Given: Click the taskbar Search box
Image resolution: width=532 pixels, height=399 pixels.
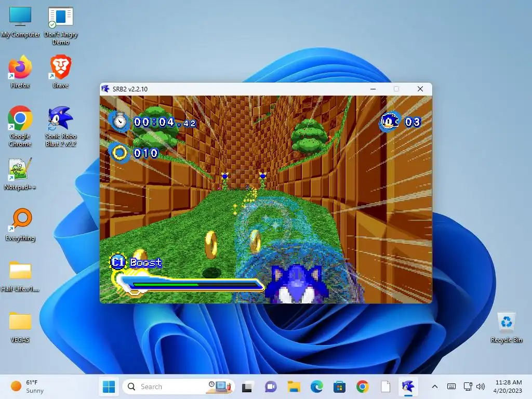Looking at the screenshot, I should tap(179, 387).
